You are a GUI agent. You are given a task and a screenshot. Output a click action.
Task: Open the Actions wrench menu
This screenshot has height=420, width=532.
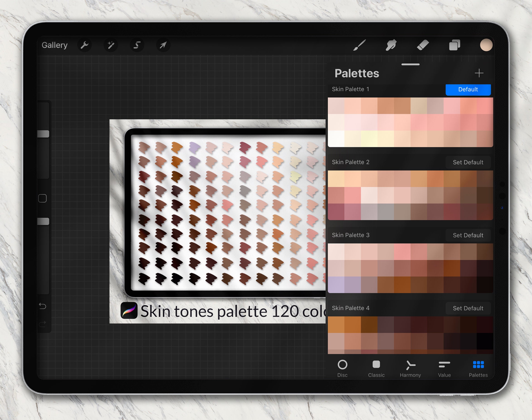(84, 45)
